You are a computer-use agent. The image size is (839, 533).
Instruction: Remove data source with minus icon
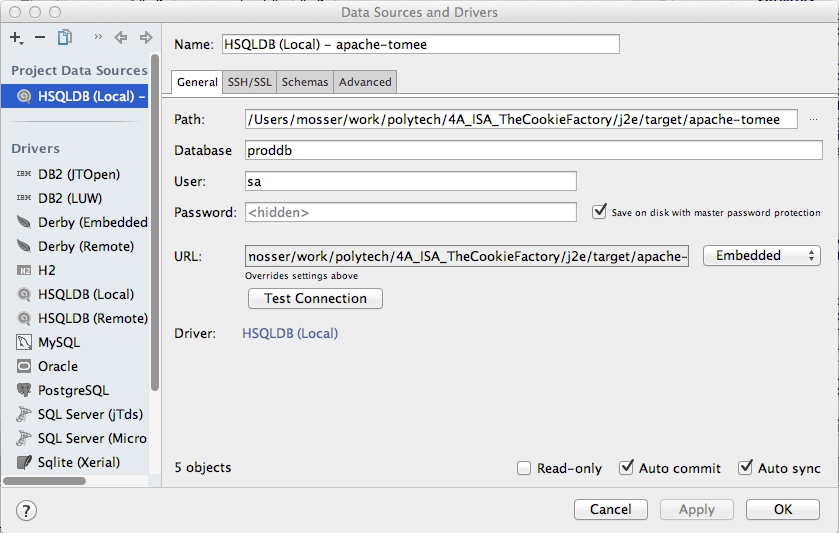(x=40, y=37)
